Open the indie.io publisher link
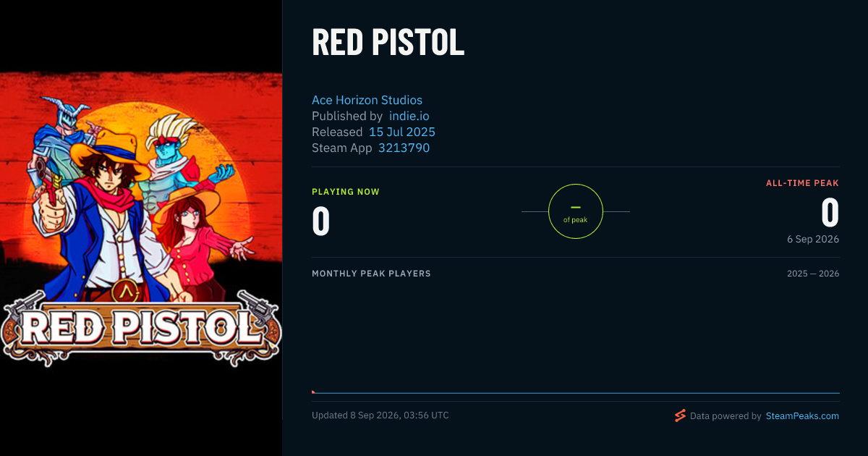 (x=409, y=116)
